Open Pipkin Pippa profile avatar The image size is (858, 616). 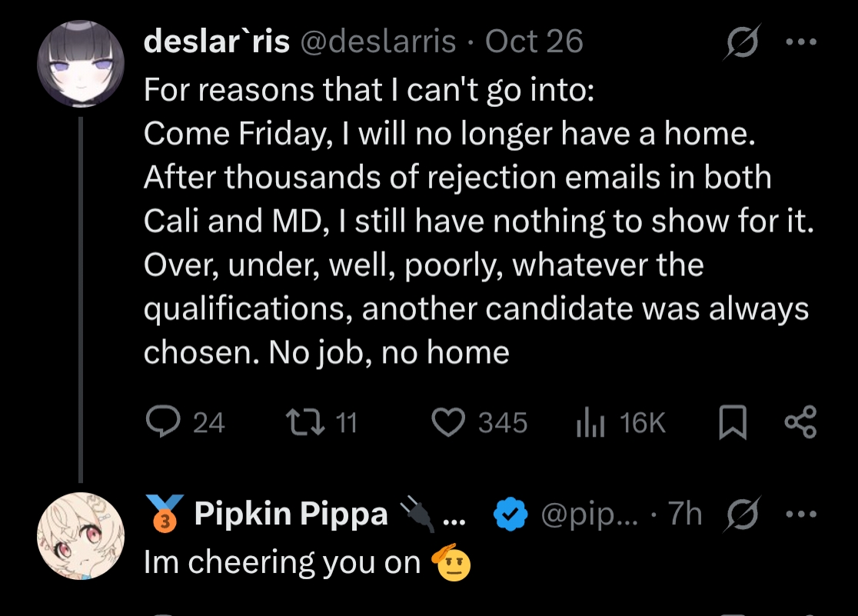coord(81,535)
